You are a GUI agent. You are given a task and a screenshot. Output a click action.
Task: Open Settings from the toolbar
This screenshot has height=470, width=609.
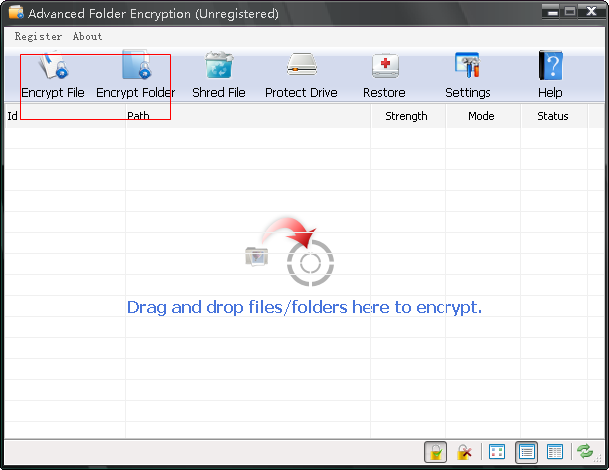pyautogui.click(x=468, y=75)
